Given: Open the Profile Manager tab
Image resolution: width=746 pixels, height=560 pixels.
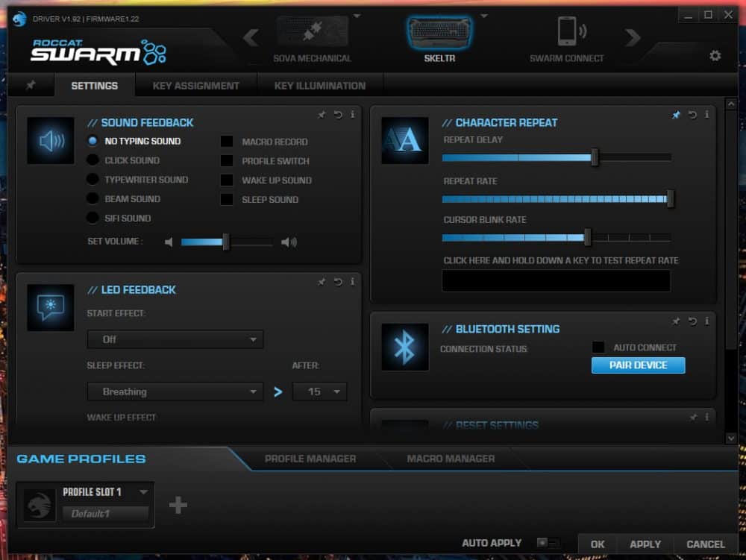Looking at the screenshot, I should [x=310, y=459].
